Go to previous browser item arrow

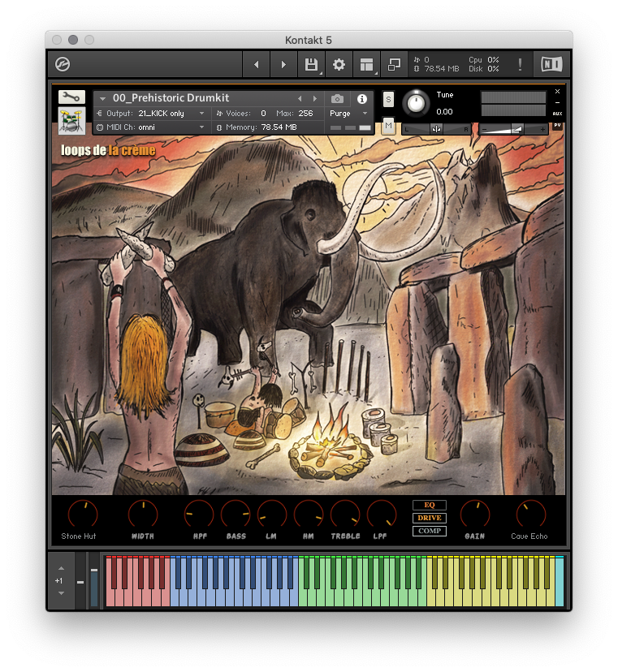click(257, 65)
